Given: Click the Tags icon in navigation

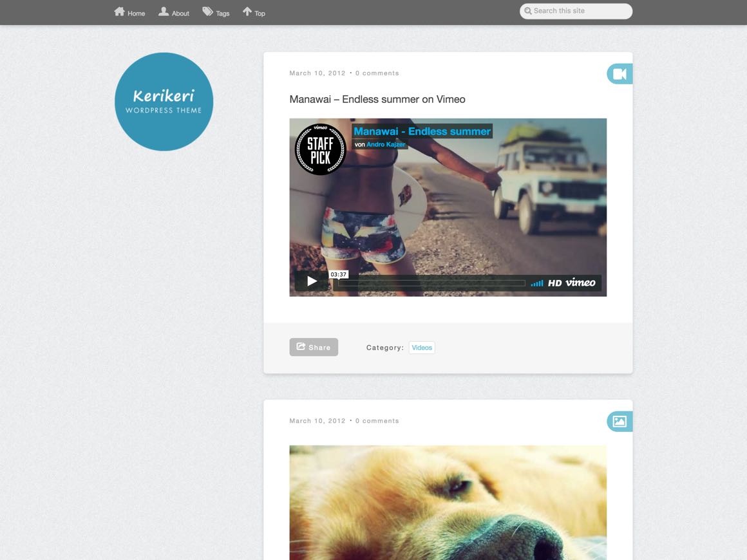Looking at the screenshot, I should (x=207, y=12).
